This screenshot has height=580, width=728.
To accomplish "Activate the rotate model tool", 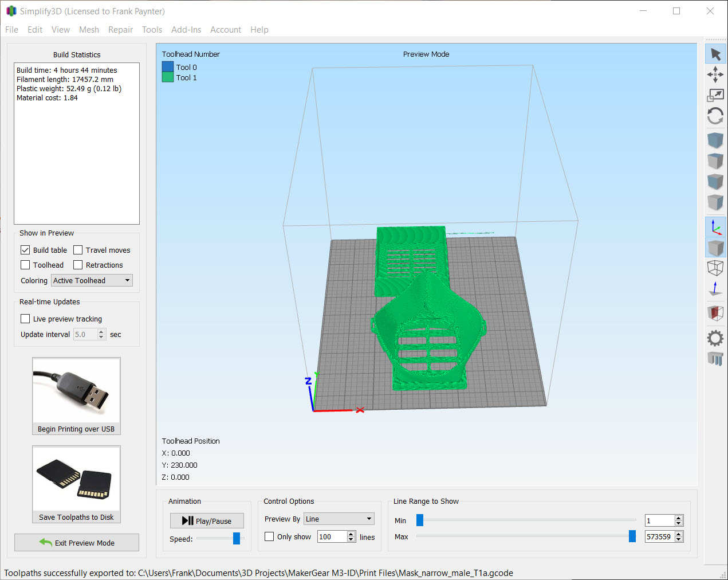I will pyautogui.click(x=715, y=116).
